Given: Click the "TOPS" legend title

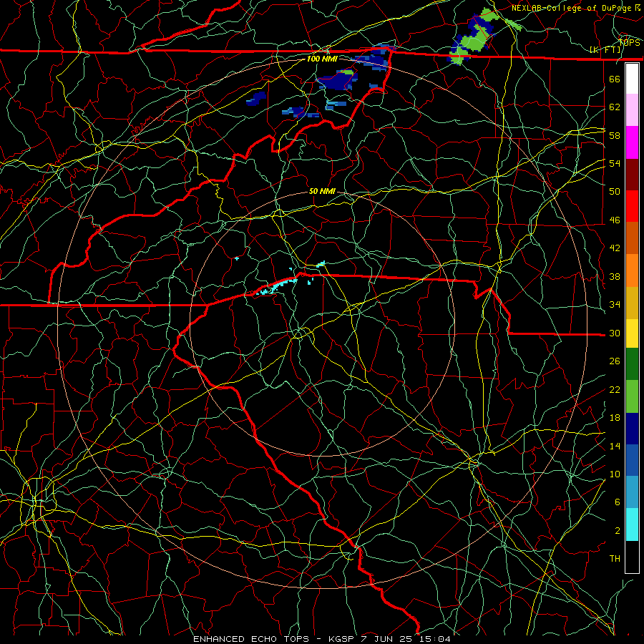Looking at the screenshot, I should point(629,42).
